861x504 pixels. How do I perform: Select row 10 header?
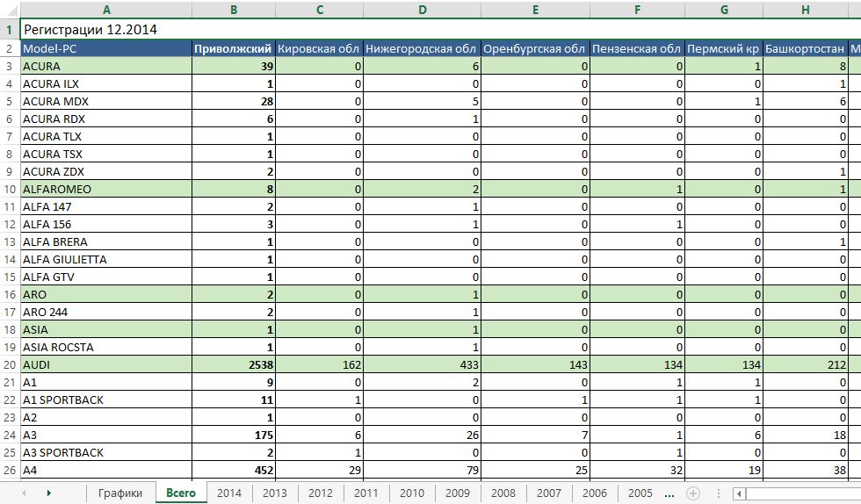pyautogui.click(x=10, y=189)
